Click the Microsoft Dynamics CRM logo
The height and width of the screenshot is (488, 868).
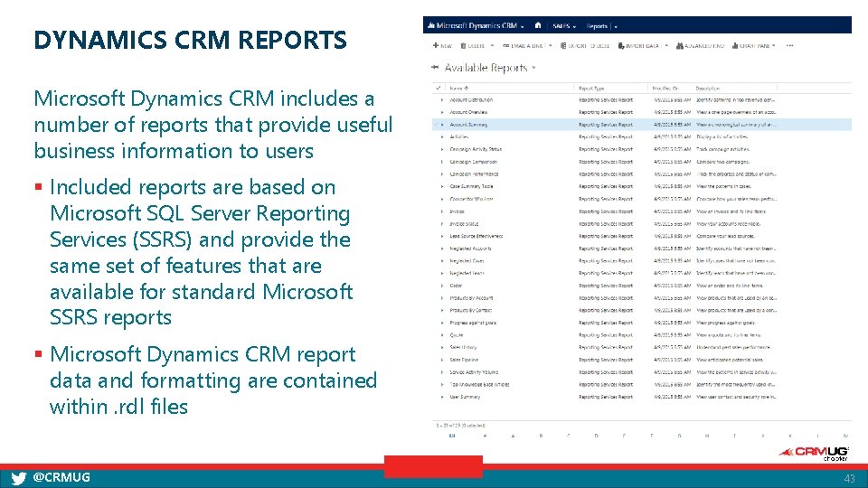tap(431, 25)
